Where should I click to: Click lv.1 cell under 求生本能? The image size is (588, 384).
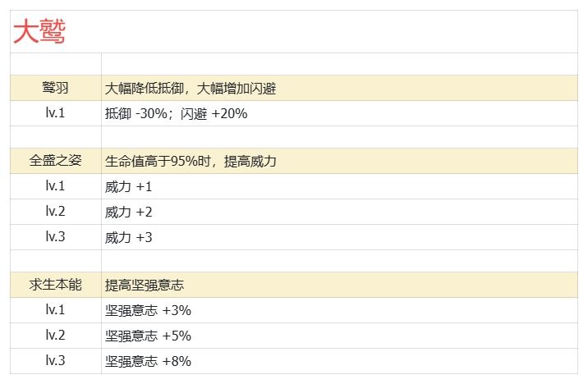[56, 310]
